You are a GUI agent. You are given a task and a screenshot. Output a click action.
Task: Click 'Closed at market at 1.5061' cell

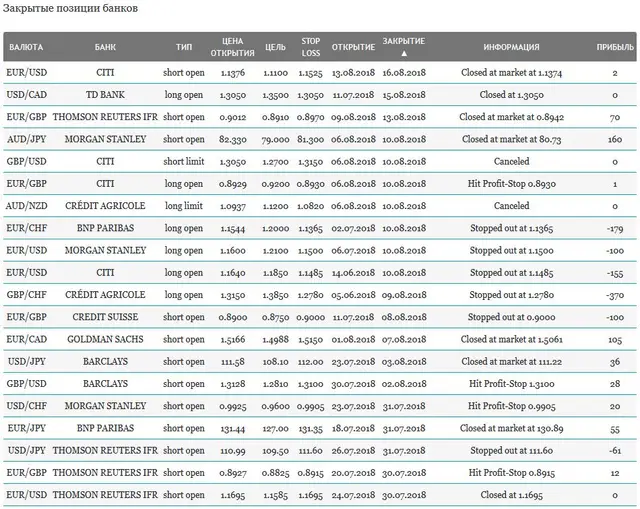(x=511, y=339)
